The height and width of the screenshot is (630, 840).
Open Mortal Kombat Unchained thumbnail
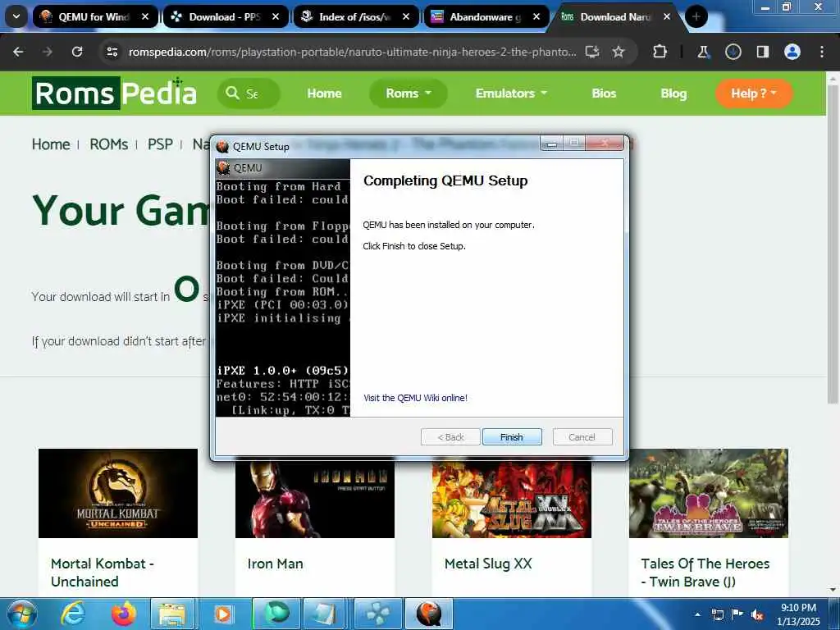[118, 493]
